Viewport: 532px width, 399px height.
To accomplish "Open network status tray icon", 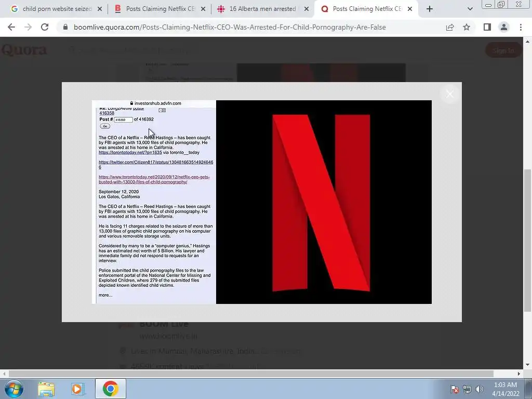I will (x=467, y=389).
